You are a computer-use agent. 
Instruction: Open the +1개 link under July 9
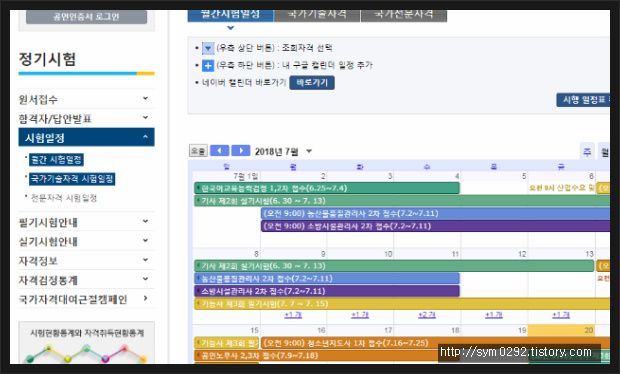293,315
